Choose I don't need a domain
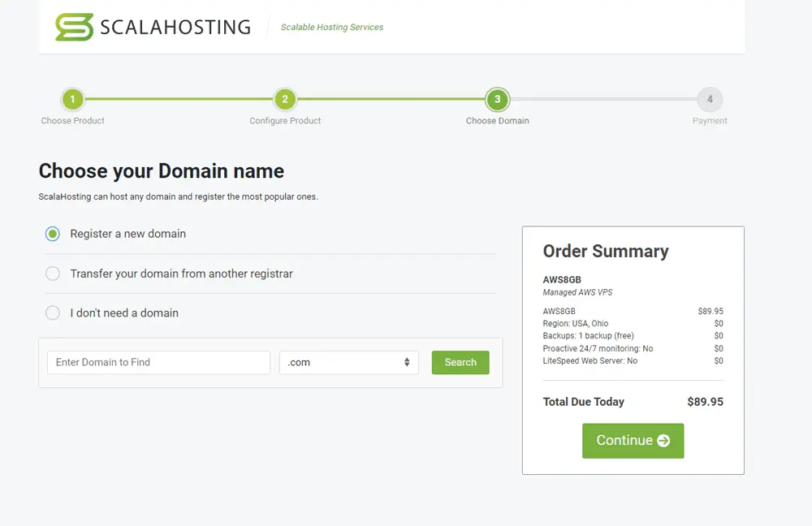Screen dimensions: 812x526 [x=53, y=313]
